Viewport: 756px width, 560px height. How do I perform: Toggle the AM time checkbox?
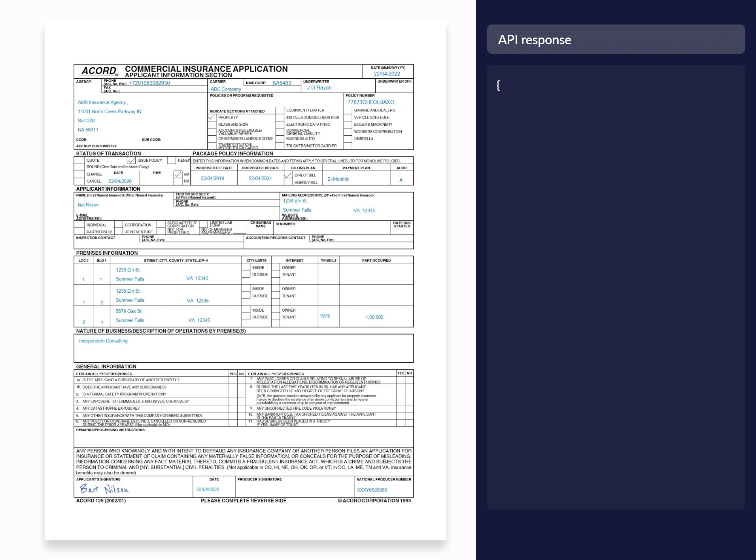(178, 174)
